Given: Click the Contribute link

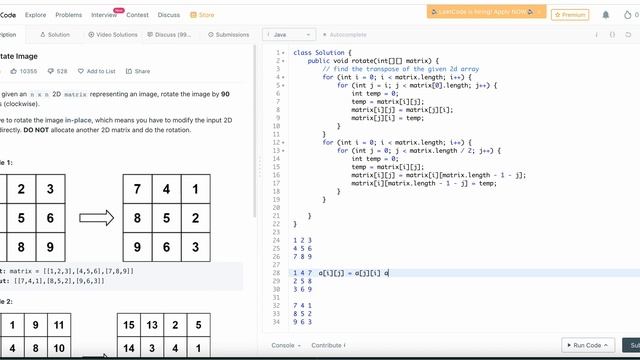Looking at the screenshot, I should click(x=328, y=345).
